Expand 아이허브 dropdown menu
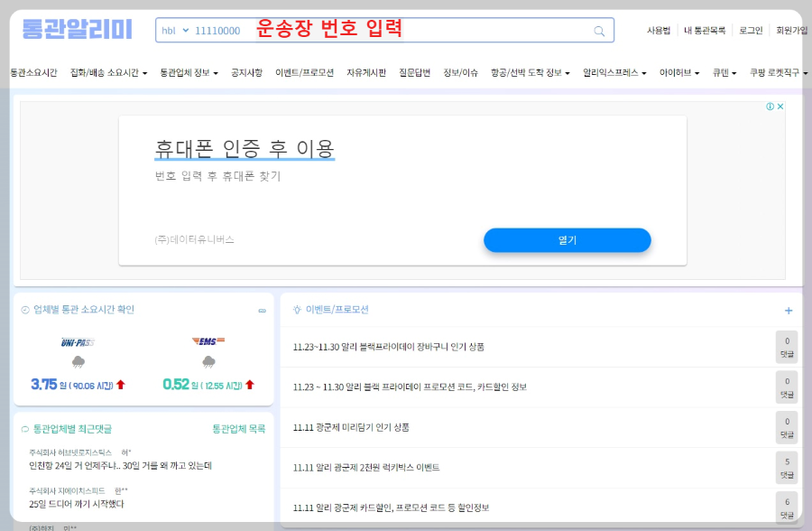 tap(678, 72)
